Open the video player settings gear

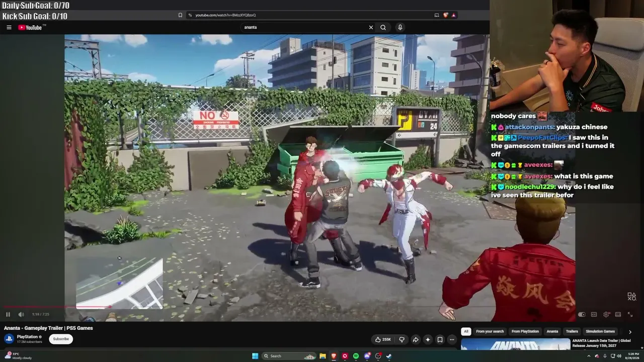606,315
